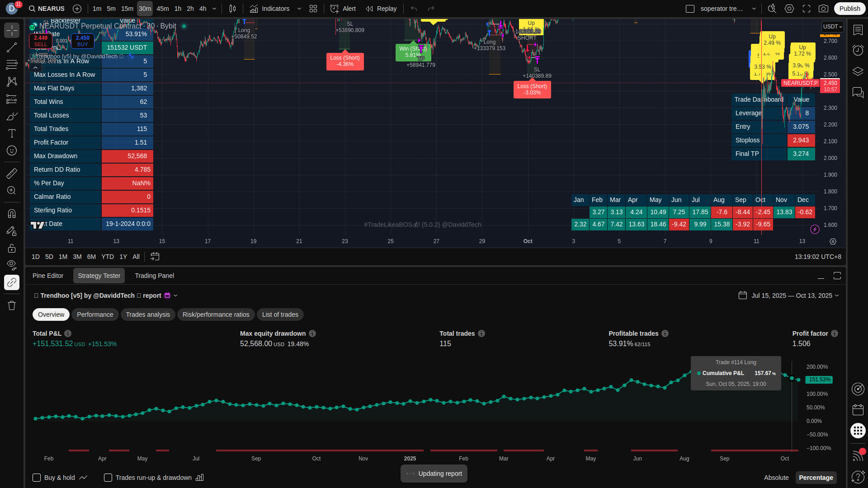Image resolution: width=868 pixels, height=488 pixels.
Task: Select the 45m timeframe
Action: point(163,9)
